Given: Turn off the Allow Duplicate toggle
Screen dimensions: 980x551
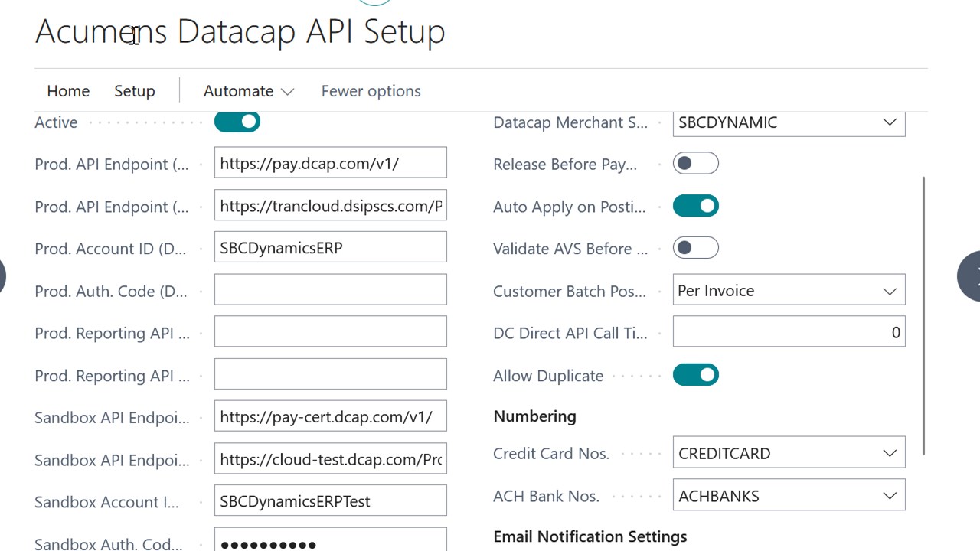Looking at the screenshot, I should [695, 374].
